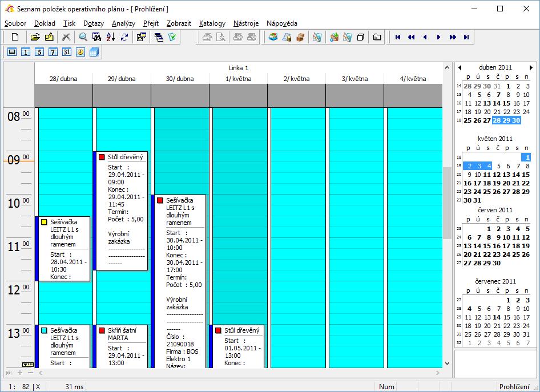Click the horizontal scrollbar right arrow
This screenshot has width=540, height=392.
click(438, 373)
